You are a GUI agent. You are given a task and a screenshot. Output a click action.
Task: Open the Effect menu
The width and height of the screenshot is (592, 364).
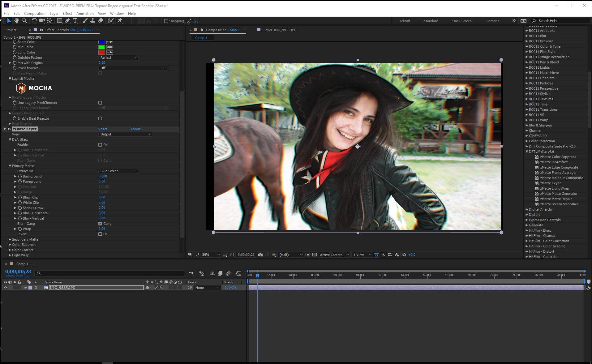pos(67,14)
